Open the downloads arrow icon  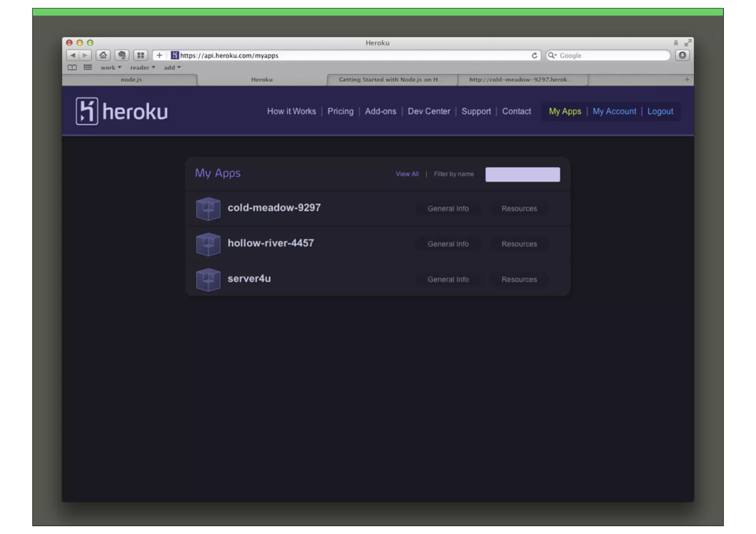click(x=682, y=55)
